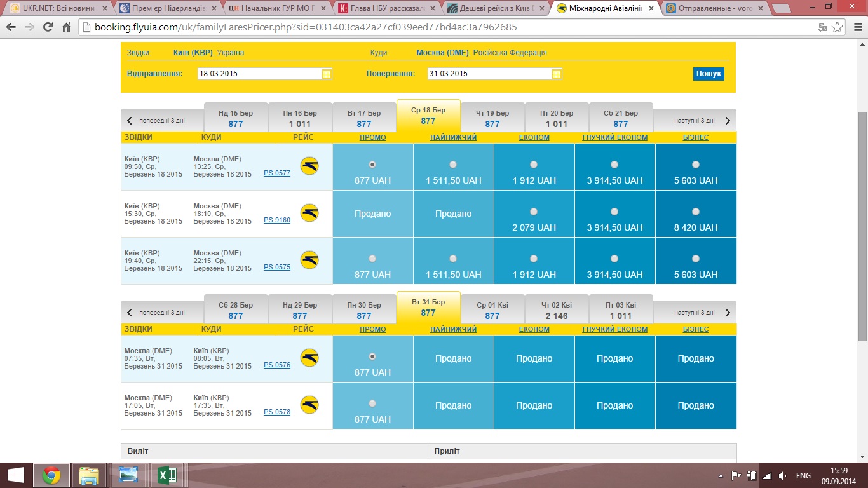Image resolution: width=868 pixels, height=488 pixels.
Task: Click the browser back arrow
Action: coord(11,27)
